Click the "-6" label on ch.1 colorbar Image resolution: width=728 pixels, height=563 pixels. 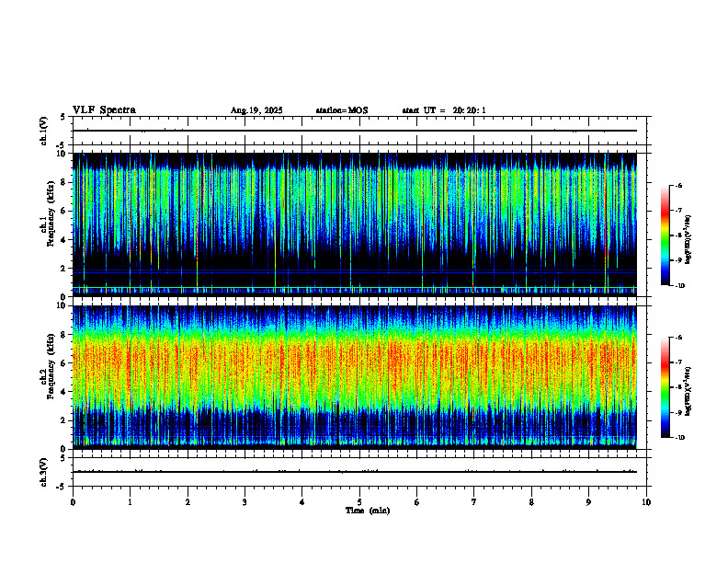[x=678, y=185]
